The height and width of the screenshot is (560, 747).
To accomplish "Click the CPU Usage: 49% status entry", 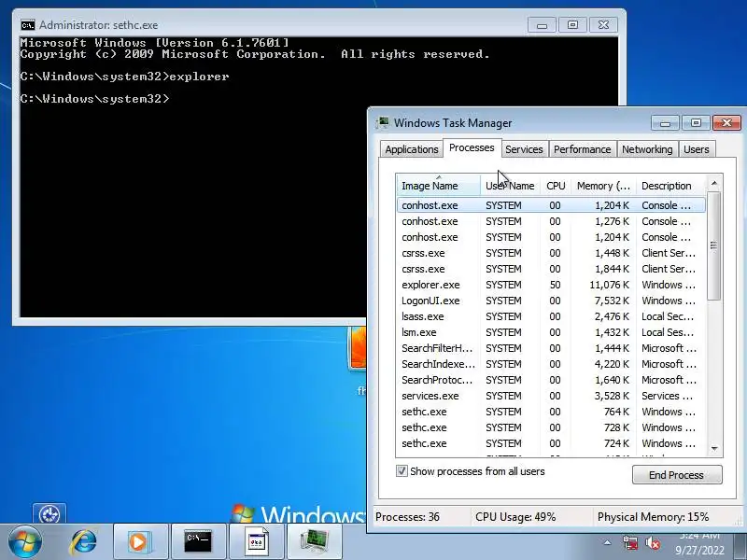I will pos(515,517).
